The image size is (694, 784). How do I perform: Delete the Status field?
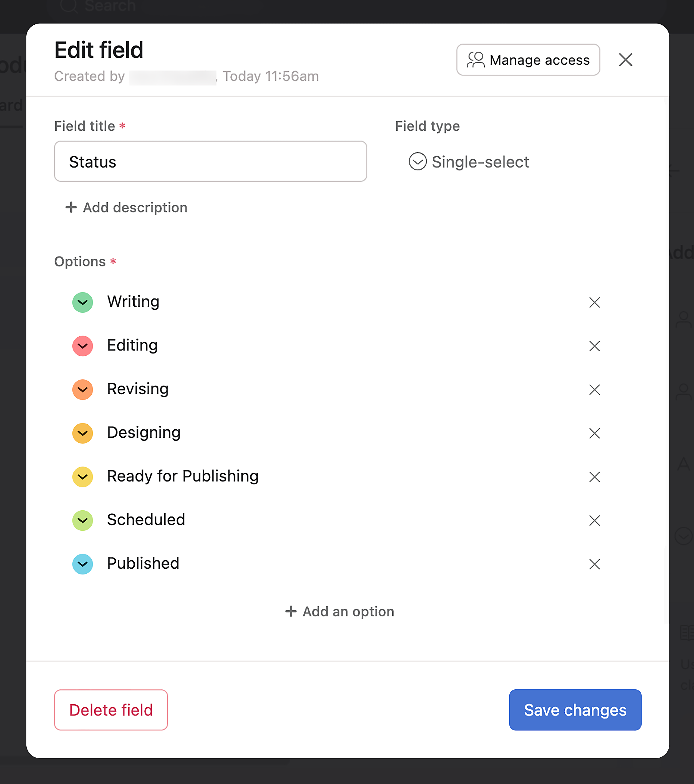click(x=111, y=710)
